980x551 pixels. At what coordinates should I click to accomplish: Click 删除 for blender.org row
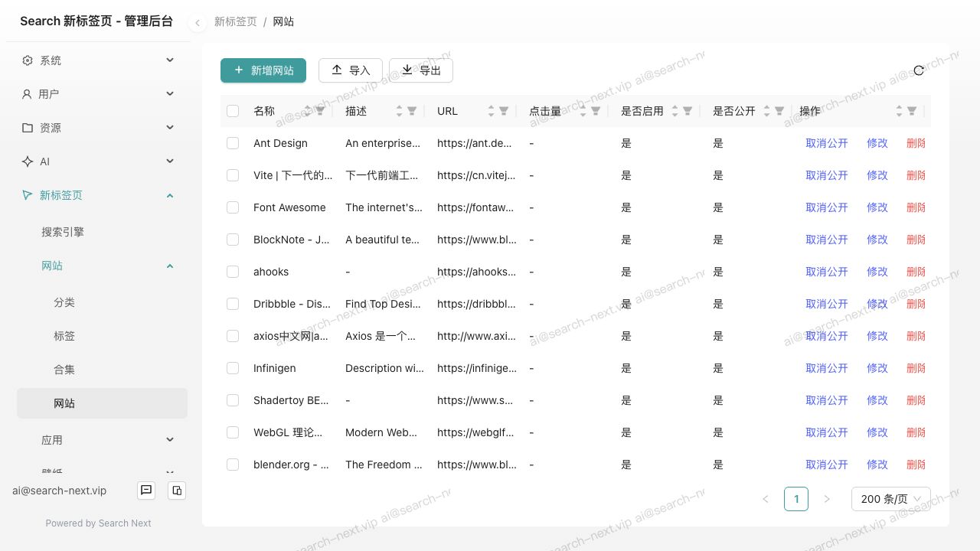coord(916,465)
